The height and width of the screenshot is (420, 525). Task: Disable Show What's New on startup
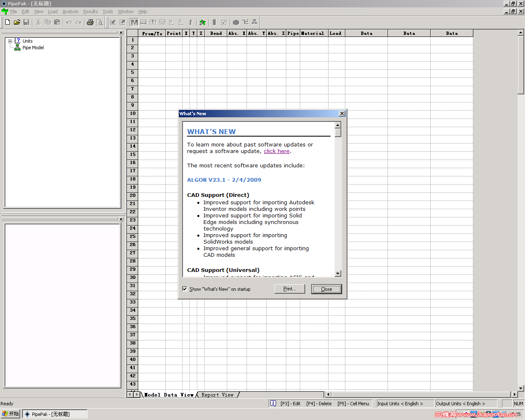coord(185,289)
